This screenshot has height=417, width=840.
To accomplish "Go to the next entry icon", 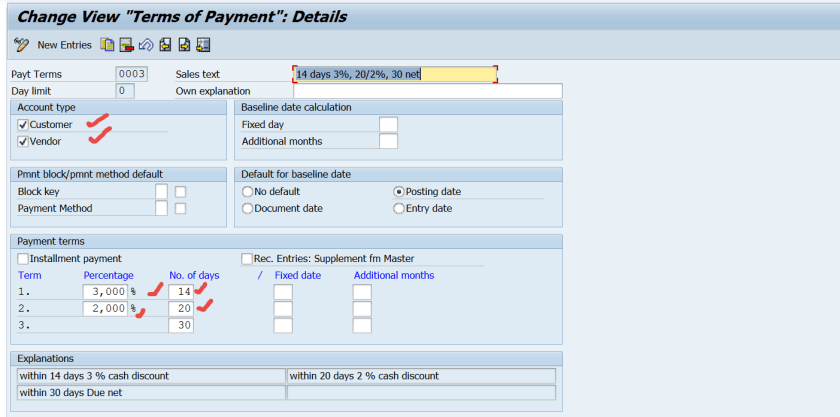I will [184, 45].
